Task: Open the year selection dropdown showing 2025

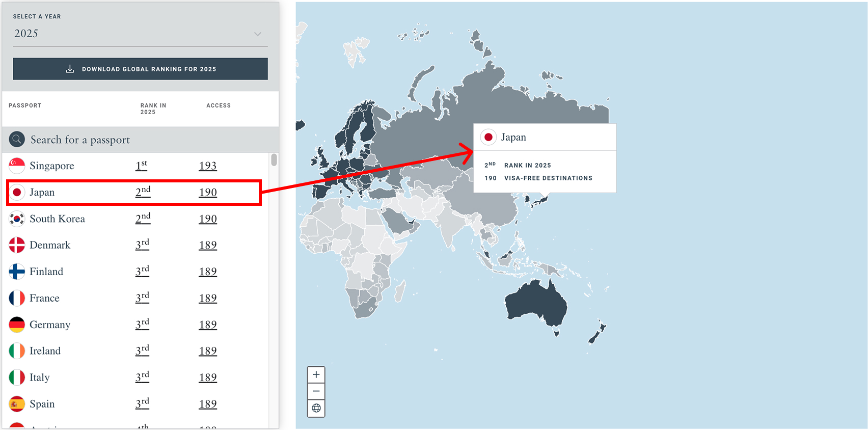Action: (x=140, y=34)
